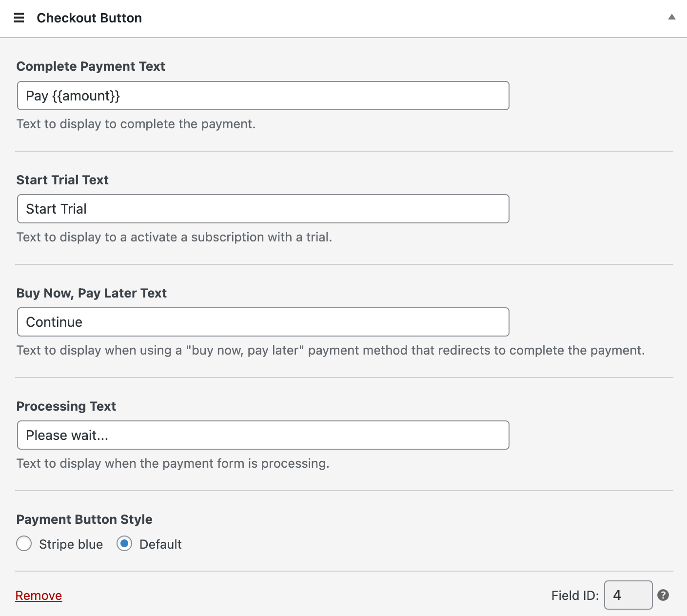The width and height of the screenshot is (687, 616).
Task: Click the Payment Button Style section heading
Action: (x=84, y=519)
